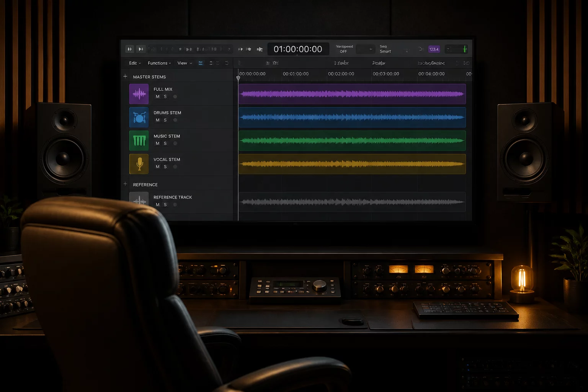Solo the DRUMS STEM track
Image resolution: width=588 pixels, height=392 pixels.
[x=165, y=120]
